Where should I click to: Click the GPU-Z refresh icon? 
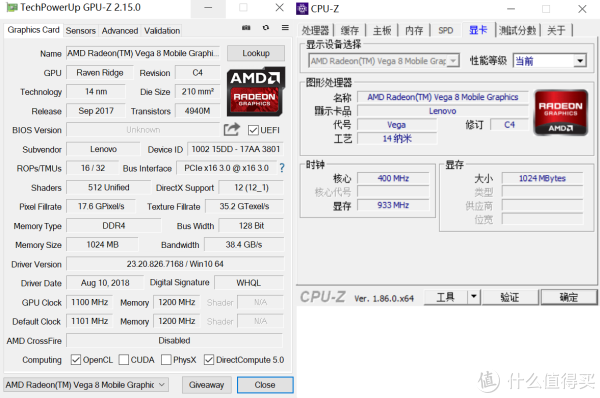click(266, 28)
